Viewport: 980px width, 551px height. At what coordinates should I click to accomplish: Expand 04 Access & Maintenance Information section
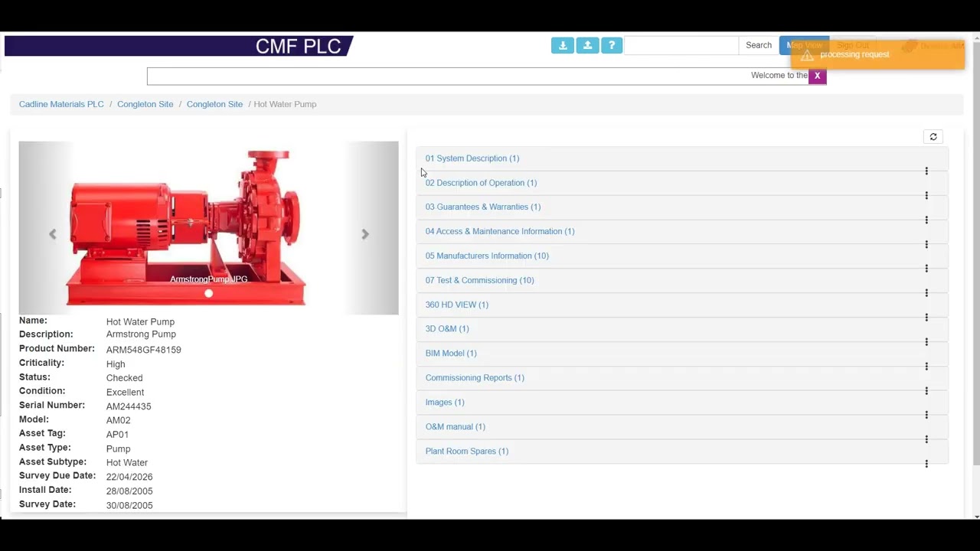point(499,231)
